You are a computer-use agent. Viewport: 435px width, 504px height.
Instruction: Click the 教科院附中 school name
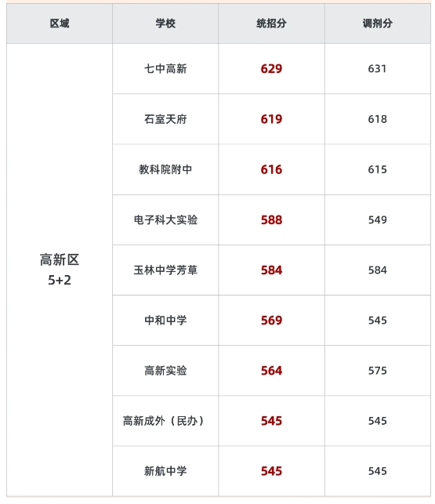tap(165, 169)
